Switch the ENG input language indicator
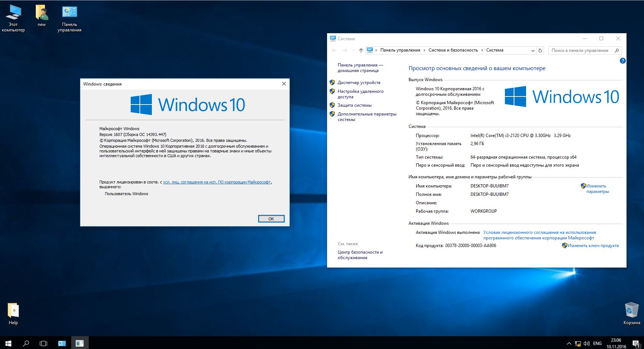Screen dimensions: 644x349 point(597,344)
